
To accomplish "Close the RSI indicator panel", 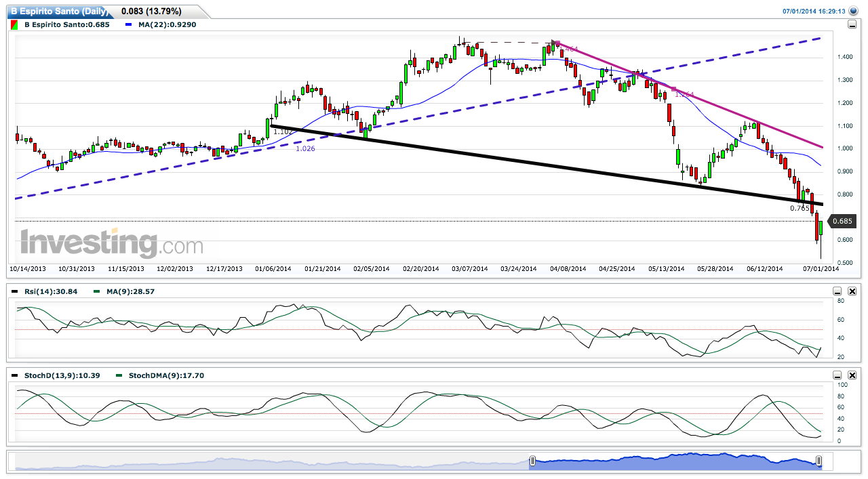I will point(852,291).
